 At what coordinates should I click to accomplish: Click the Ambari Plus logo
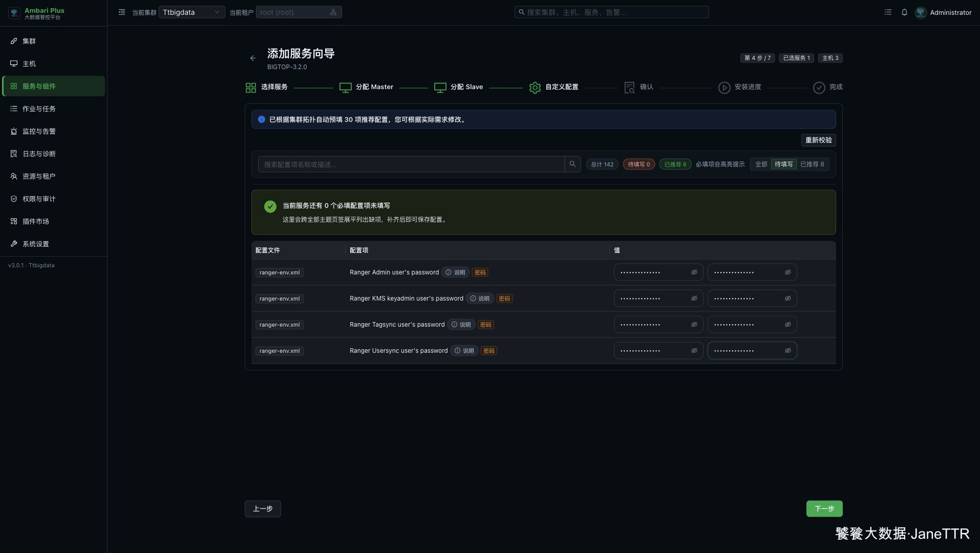(14, 13)
